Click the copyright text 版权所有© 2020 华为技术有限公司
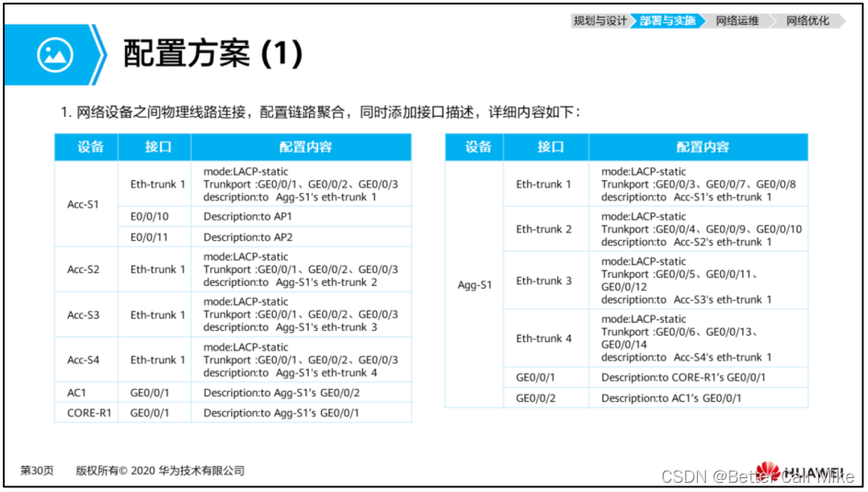The width and height of the screenshot is (868, 492). coord(160,471)
